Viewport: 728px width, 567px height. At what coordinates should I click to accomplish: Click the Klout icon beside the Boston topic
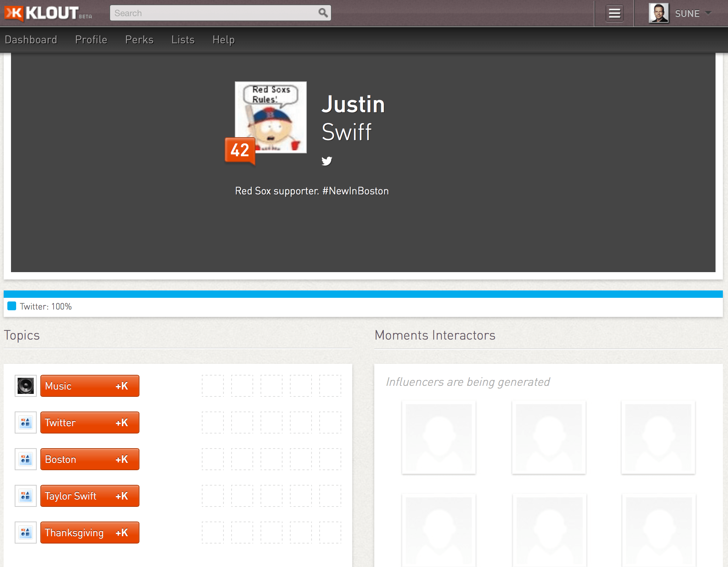(x=25, y=459)
